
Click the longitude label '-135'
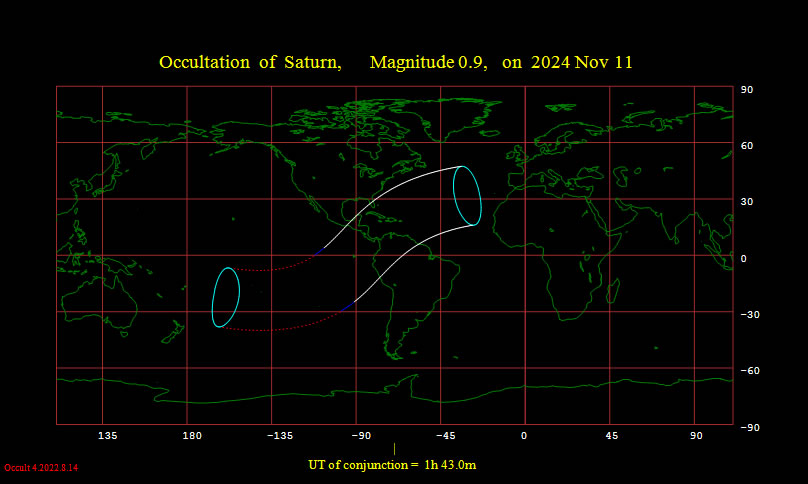click(280, 436)
